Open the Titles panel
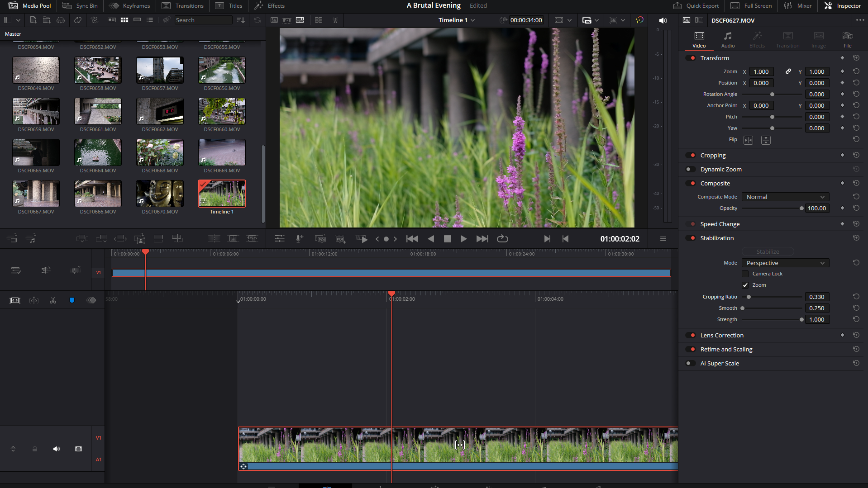Image resolution: width=868 pixels, height=488 pixels. coord(229,6)
